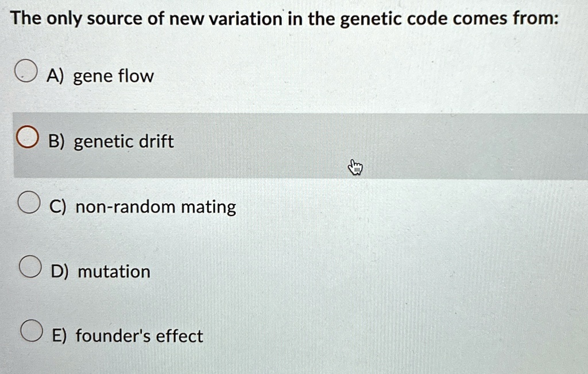Click the question text about new variation

[285, 19]
